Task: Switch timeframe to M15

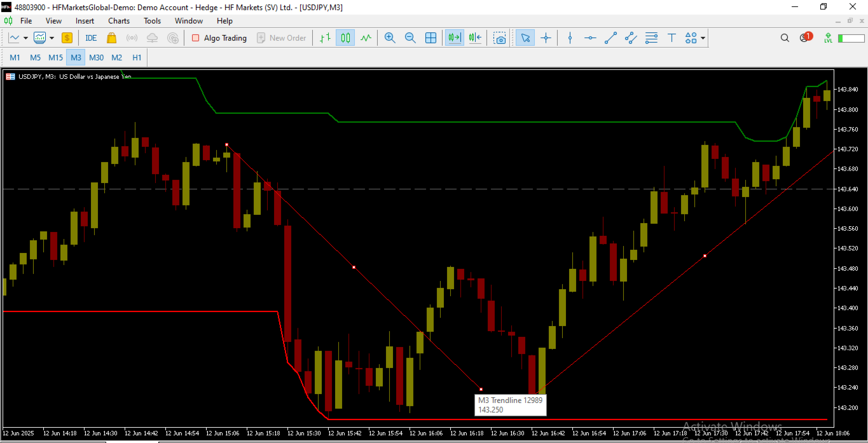Action: tap(55, 57)
